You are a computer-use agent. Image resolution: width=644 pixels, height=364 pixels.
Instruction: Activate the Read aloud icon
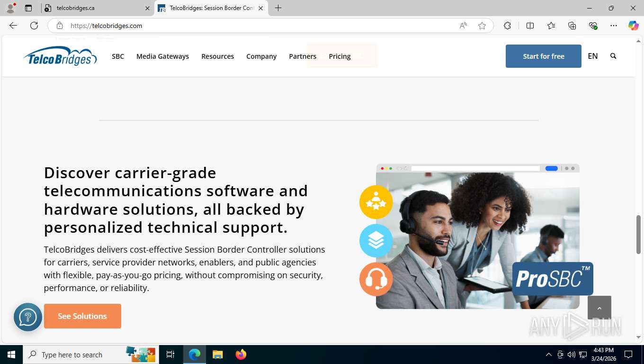(463, 26)
